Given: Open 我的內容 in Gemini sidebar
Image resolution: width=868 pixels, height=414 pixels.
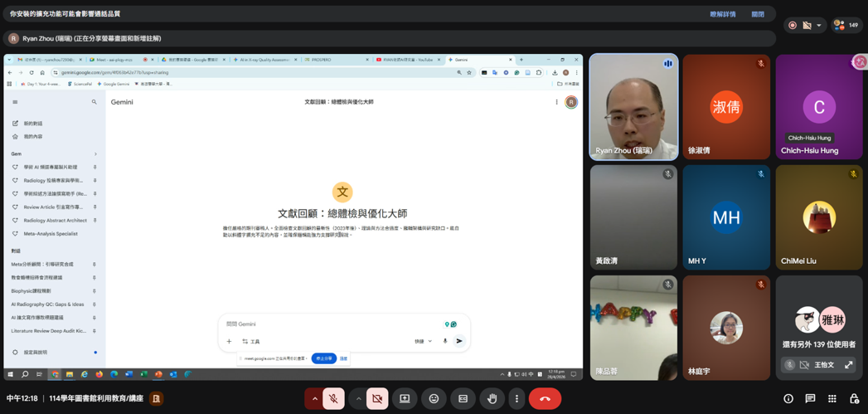Looking at the screenshot, I should (x=32, y=136).
